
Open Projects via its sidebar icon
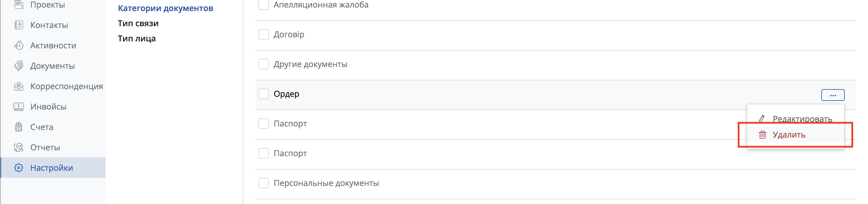[19, 4]
